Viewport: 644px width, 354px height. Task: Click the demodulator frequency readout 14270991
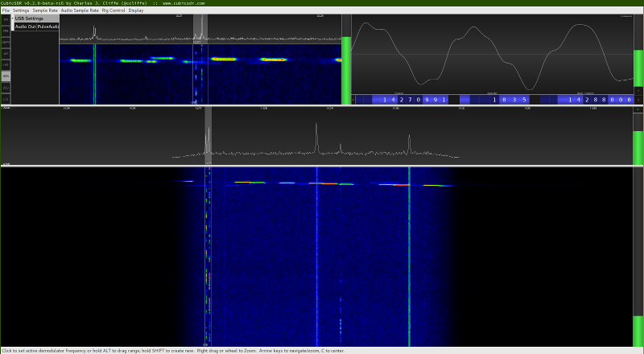click(x=413, y=100)
